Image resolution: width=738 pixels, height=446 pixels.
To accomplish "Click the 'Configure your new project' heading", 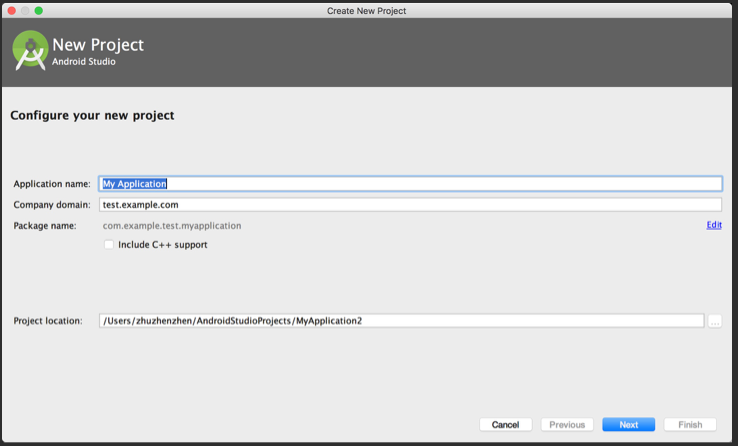I will (92, 116).
